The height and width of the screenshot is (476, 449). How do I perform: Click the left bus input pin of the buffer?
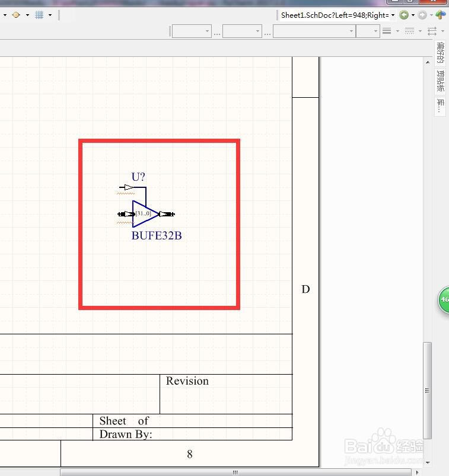(x=126, y=214)
